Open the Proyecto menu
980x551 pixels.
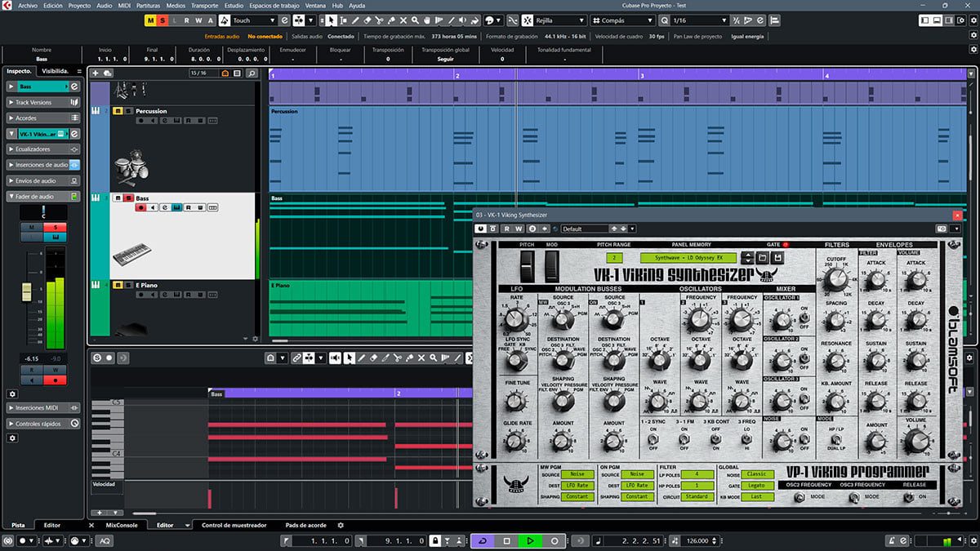pyautogui.click(x=79, y=5)
